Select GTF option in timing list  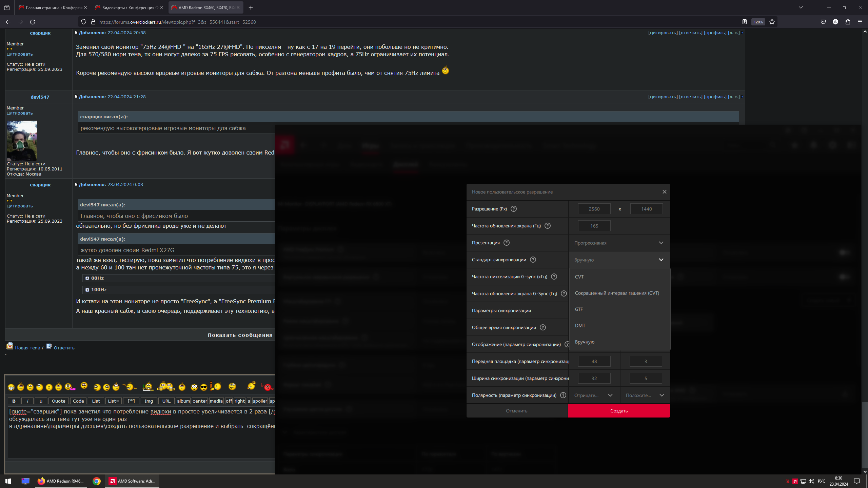pos(579,309)
